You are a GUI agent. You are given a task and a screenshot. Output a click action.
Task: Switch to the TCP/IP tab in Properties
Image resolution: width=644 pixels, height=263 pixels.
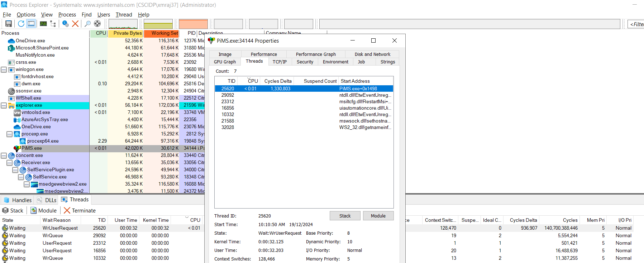[280, 62]
